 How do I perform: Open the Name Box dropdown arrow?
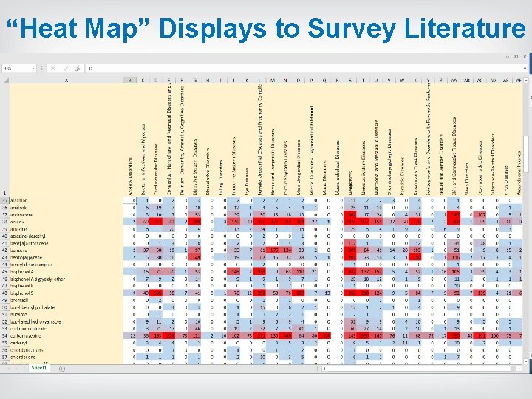[33, 69]
